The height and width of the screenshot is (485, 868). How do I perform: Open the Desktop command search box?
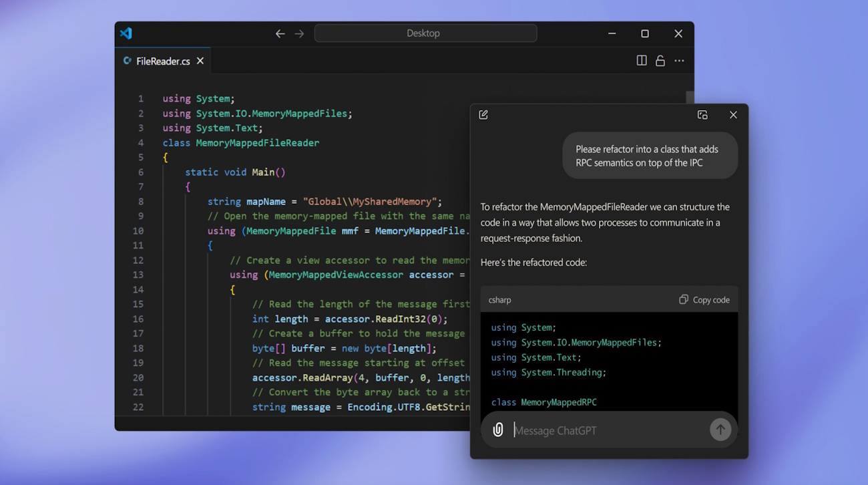point(425,33)
